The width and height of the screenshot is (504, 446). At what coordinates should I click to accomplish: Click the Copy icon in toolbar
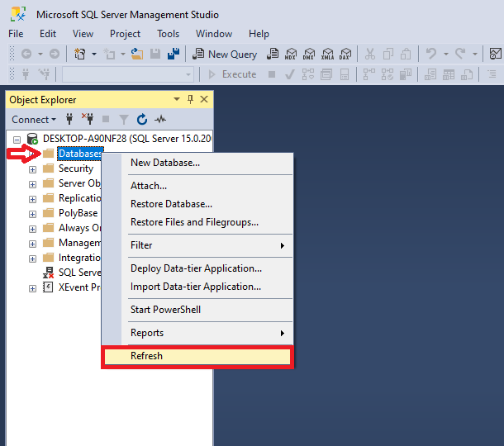click(388, 54)
